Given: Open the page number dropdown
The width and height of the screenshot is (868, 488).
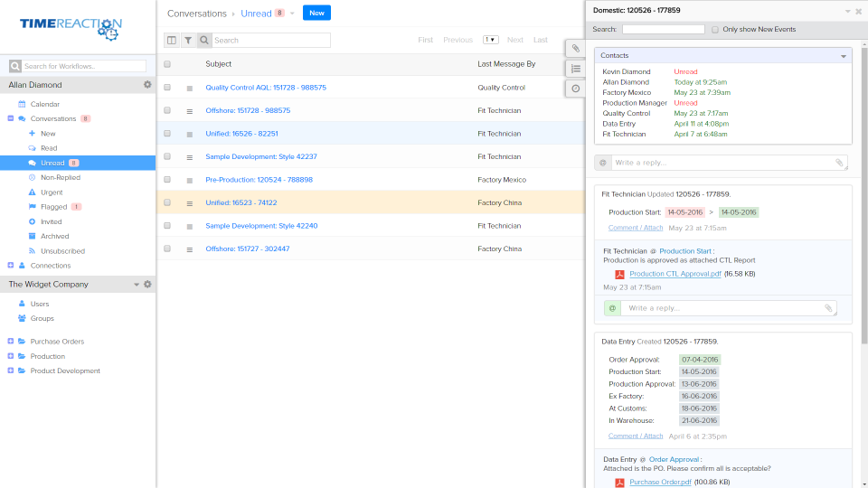Looking at the screenshot, I should pyautogui.click(x=490, y=40).
